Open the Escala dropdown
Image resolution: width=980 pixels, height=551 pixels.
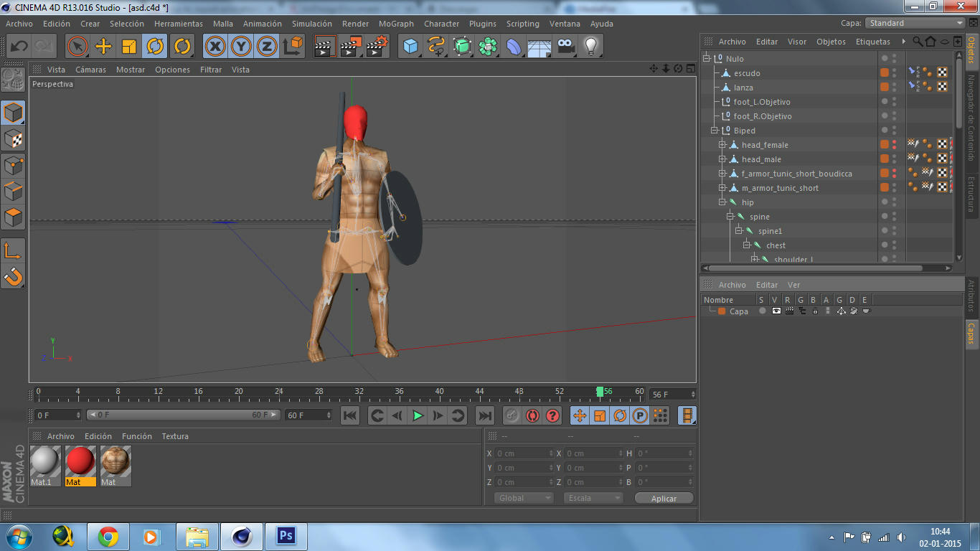tap(593, 498)
